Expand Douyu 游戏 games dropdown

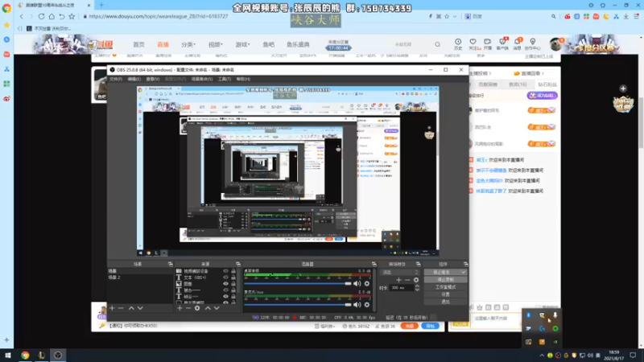[242, 44]
